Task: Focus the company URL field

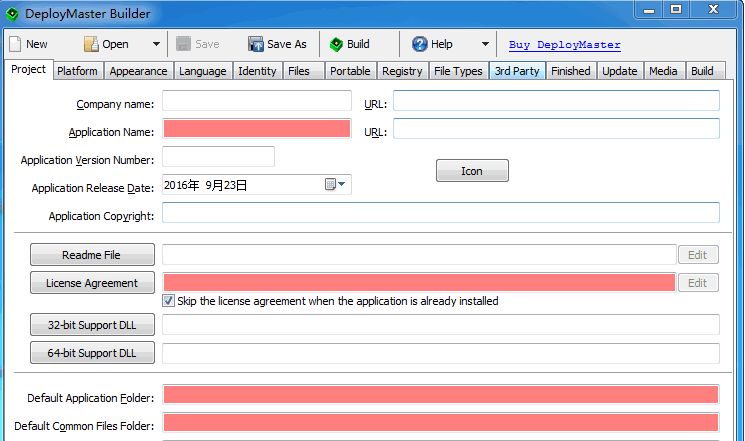Action: coord(556,101)
